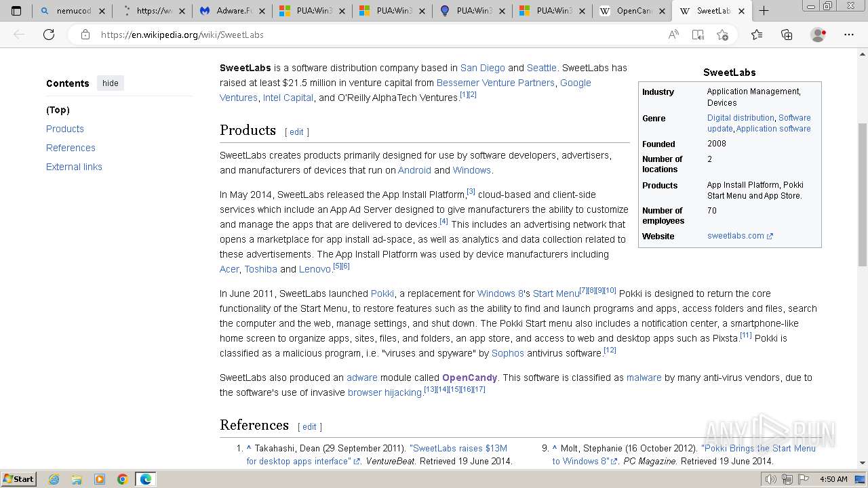868x488 pixels.
Task: Switch to the loading https://w tab
Action: click(152, 11)
